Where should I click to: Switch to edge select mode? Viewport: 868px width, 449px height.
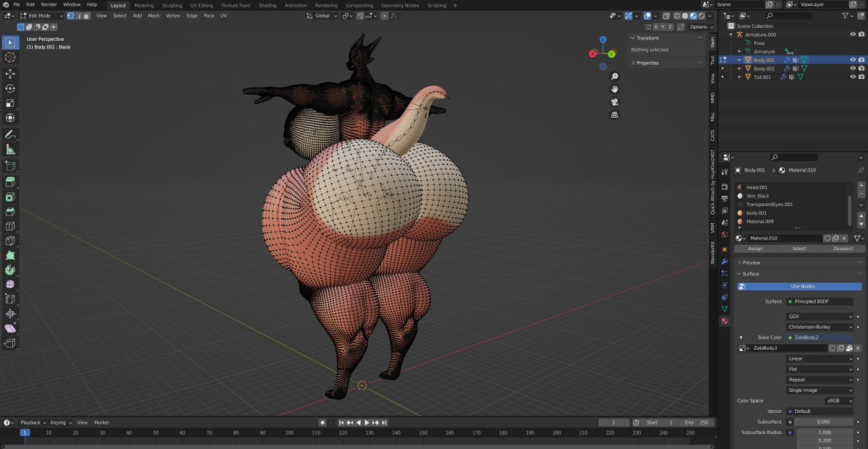79,15
